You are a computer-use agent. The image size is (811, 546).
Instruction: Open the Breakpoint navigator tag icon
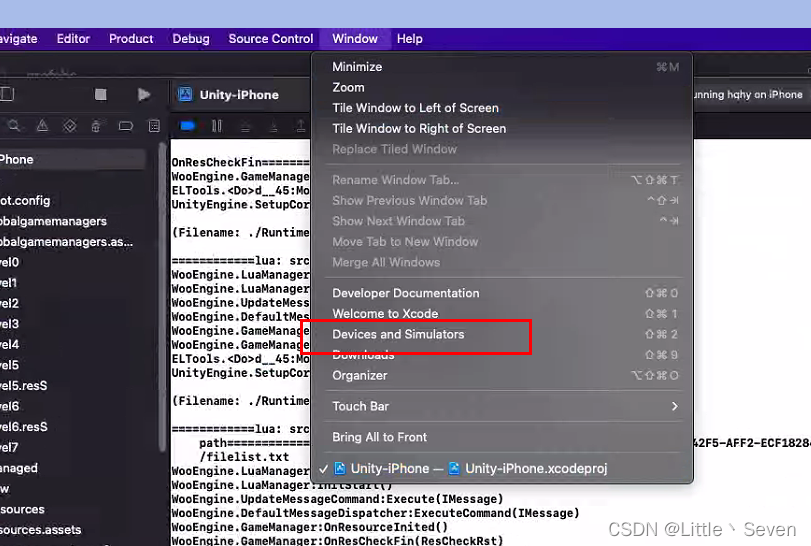tap(126, 126)
